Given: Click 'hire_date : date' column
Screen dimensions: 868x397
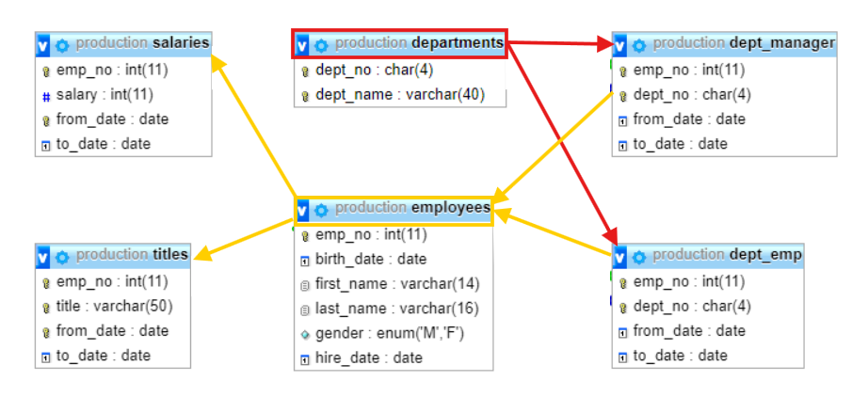Looking at the screenshot, I should pos(369,357).
